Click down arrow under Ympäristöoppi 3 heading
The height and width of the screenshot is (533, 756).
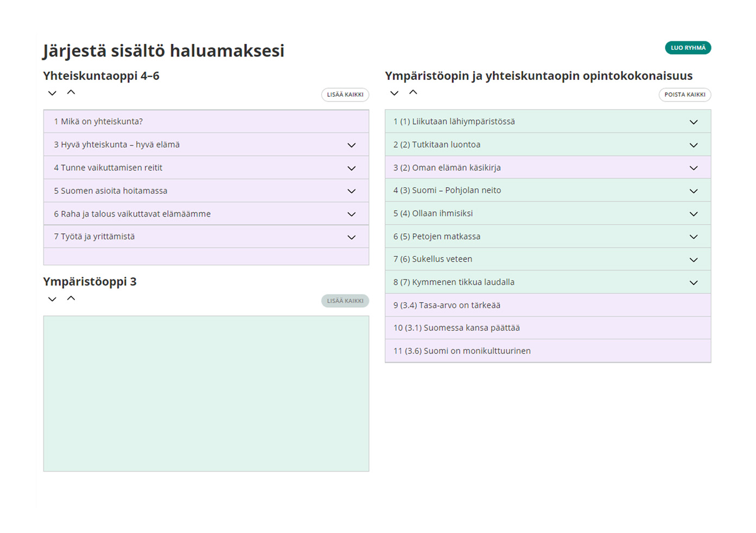(52, 299)
